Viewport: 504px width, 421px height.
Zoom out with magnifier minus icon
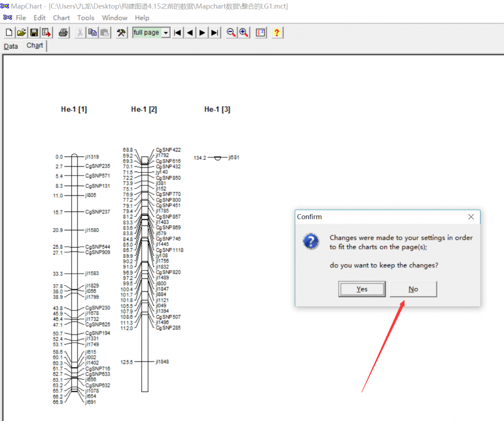pyautogui.click(x=231, y=33)
